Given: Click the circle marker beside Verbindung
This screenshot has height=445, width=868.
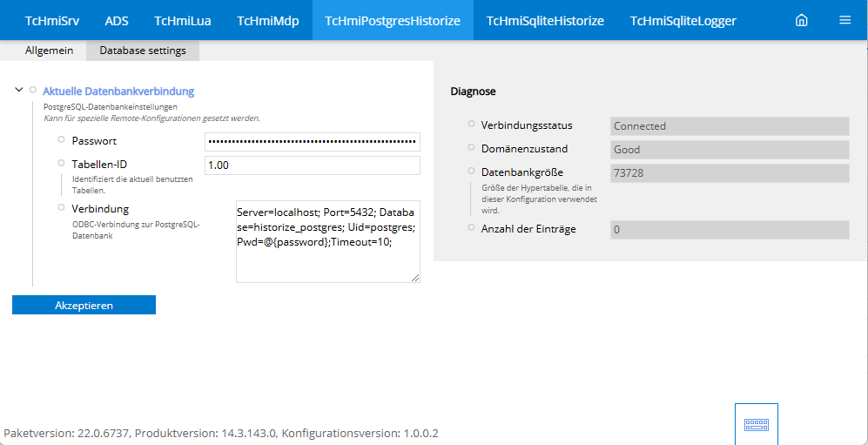Looking at the screenshot, I should (62, 207).
